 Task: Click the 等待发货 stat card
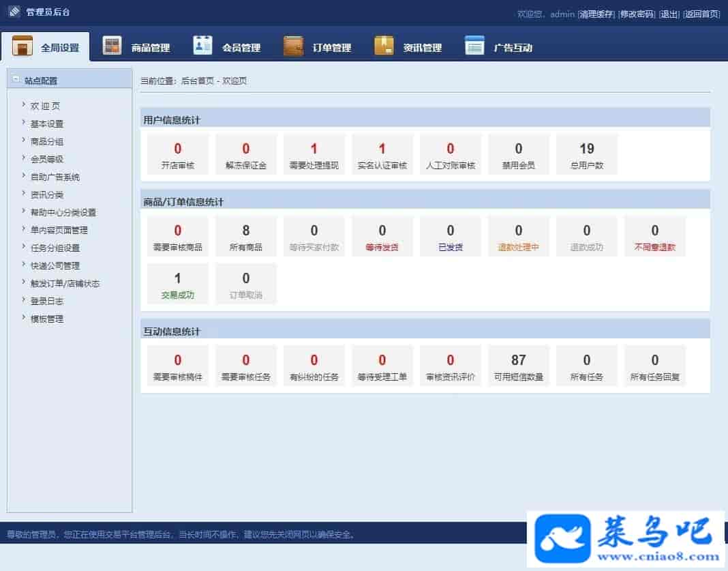tap(382, 237)
